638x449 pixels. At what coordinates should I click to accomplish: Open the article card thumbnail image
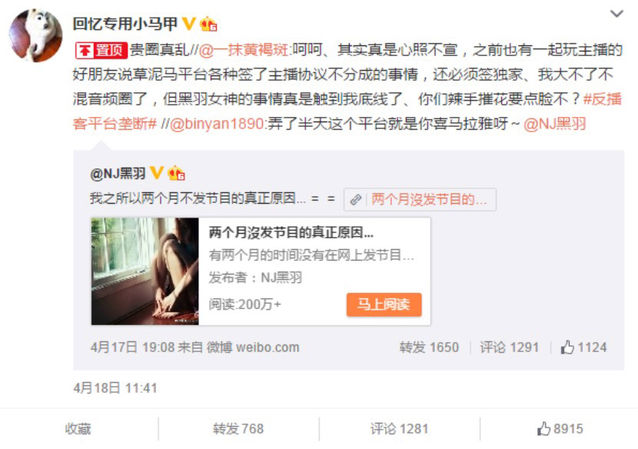(145, 271)
